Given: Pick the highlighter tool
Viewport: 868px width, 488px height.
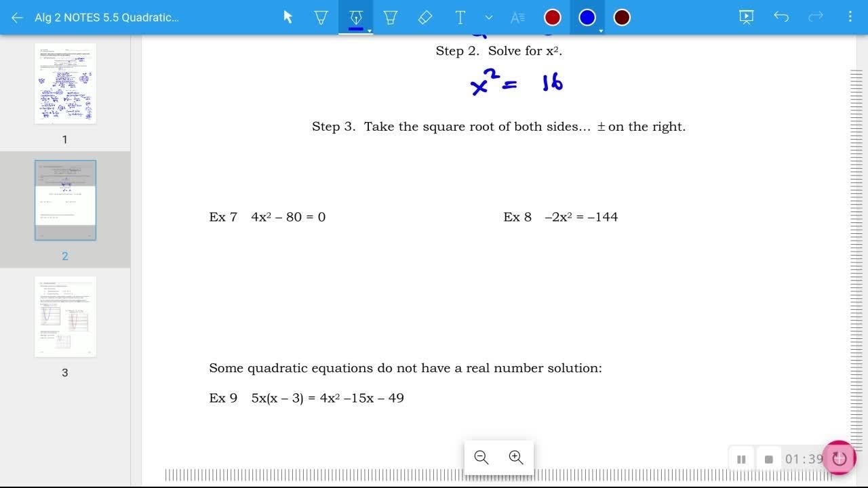Looking at the screenshot, I should tap(391, 18).
